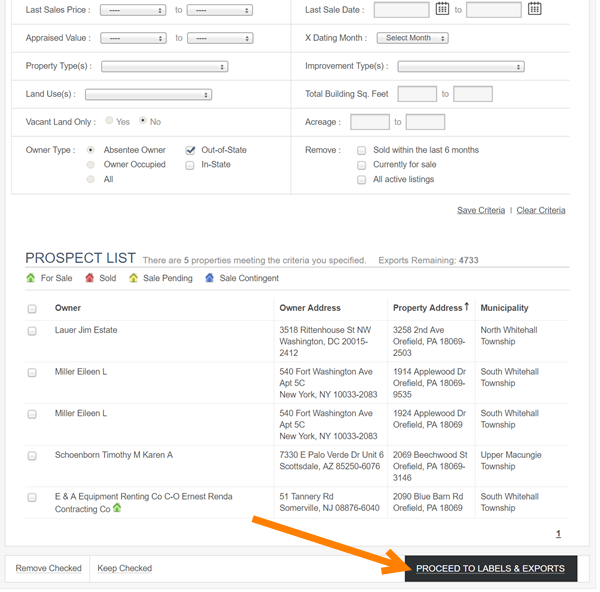This screenshot has width=600, height=592.
Task: Check Currently for sale removal option
Action: pos(361,165)
